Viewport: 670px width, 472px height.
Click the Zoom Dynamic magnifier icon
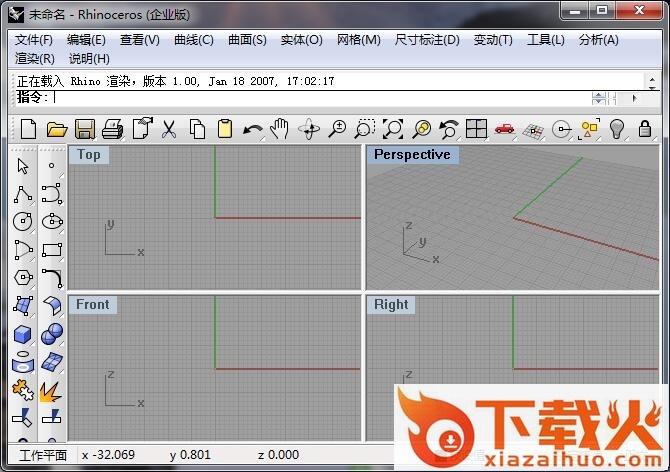pyautogui.click(x=337, y=129)
